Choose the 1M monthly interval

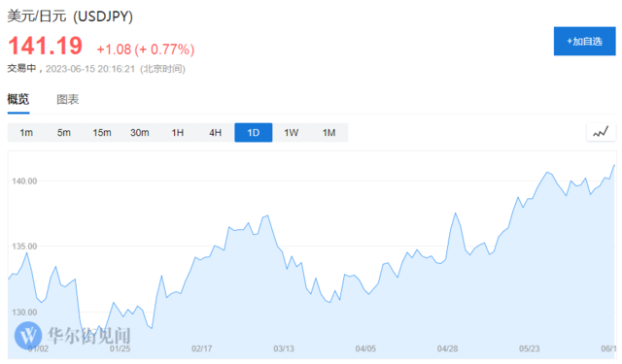tap(328, 133)
